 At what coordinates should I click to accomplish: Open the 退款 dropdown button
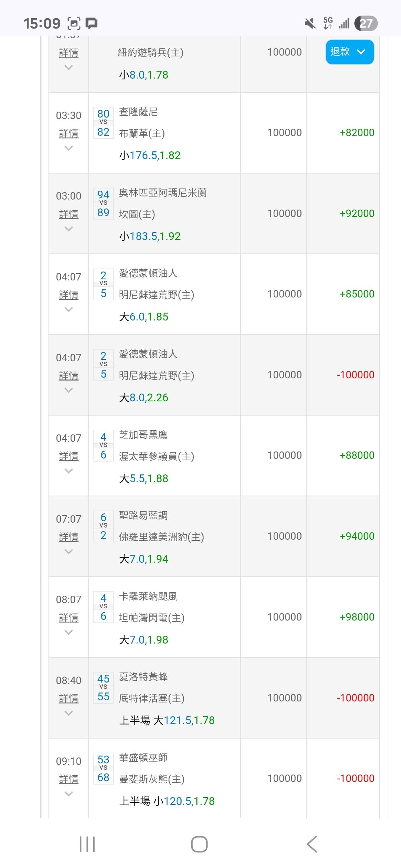(x=350, y=52)
